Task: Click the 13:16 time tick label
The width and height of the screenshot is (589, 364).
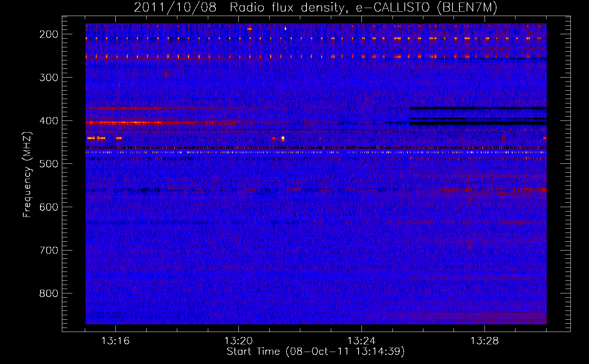Action: click(x=115, y=341)
